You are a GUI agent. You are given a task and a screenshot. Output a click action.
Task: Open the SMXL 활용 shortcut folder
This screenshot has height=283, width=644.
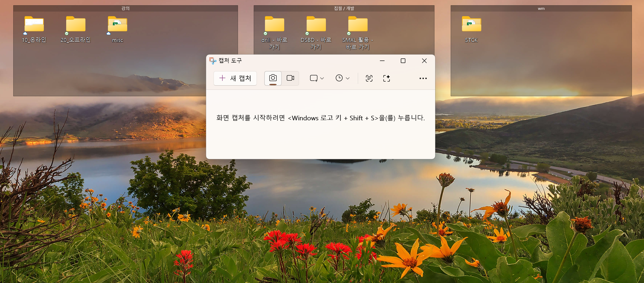pos(357,24)
